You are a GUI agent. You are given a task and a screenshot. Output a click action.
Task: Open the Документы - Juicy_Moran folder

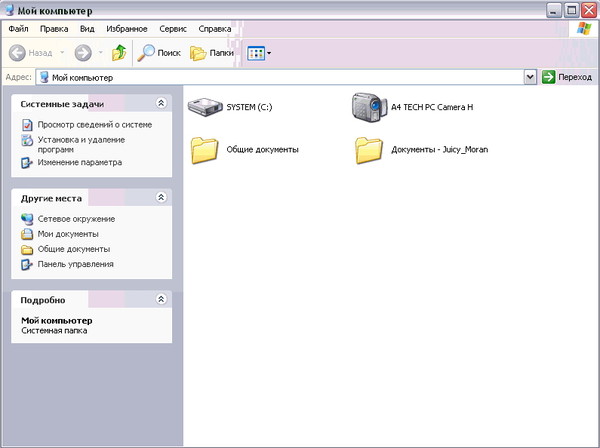369,150
